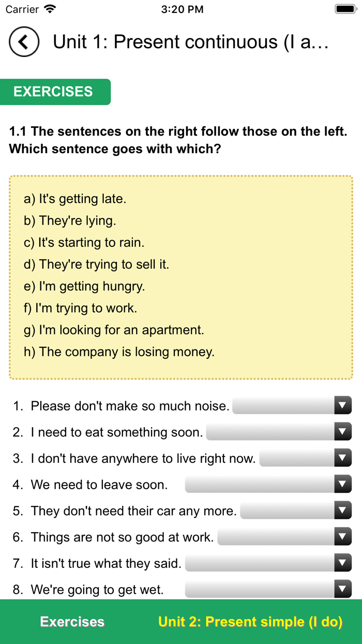Expand the dropdown for 'Things are not so good at work'

341,536
